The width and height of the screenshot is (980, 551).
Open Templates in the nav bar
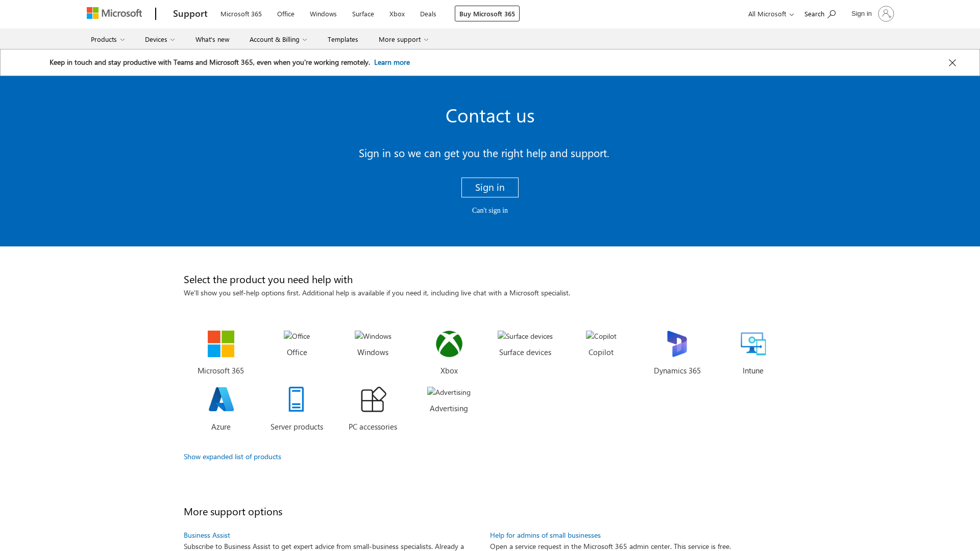[343, 39]
